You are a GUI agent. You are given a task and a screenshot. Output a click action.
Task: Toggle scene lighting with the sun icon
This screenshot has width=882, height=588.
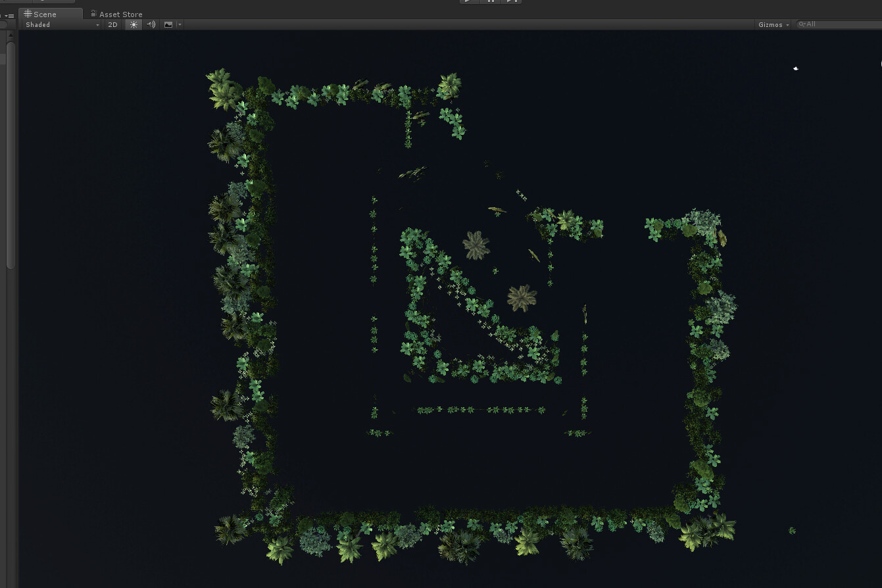(x=133, y=24)
